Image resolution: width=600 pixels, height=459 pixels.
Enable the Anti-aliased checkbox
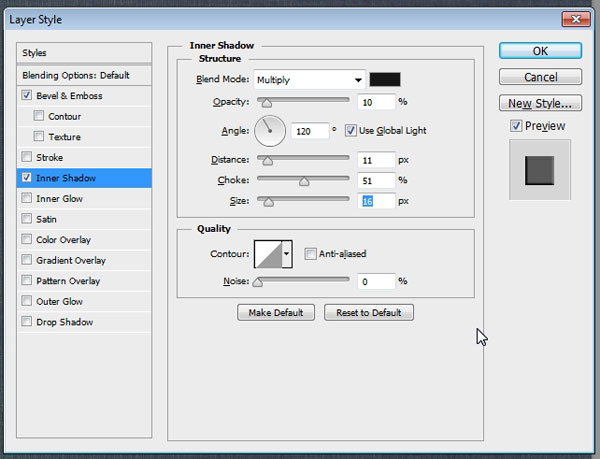pyautogui.click(x=311, y=254)
